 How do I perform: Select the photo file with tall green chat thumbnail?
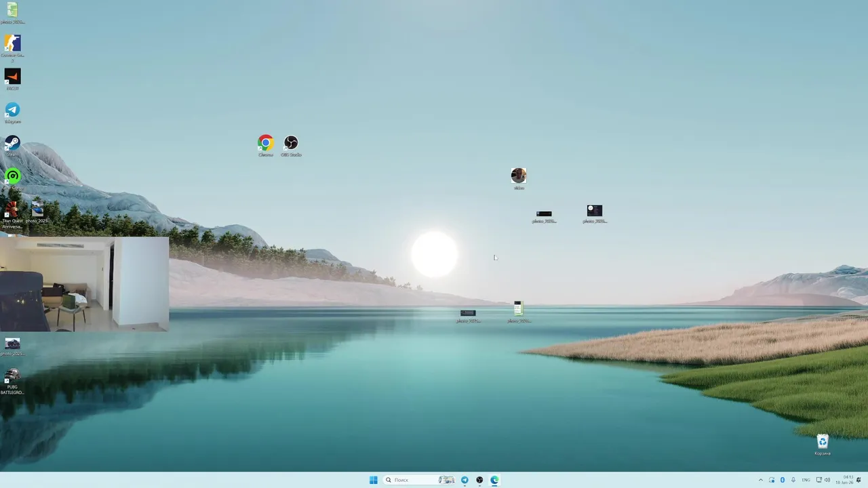pyautogui.click(x=519, y=312)
